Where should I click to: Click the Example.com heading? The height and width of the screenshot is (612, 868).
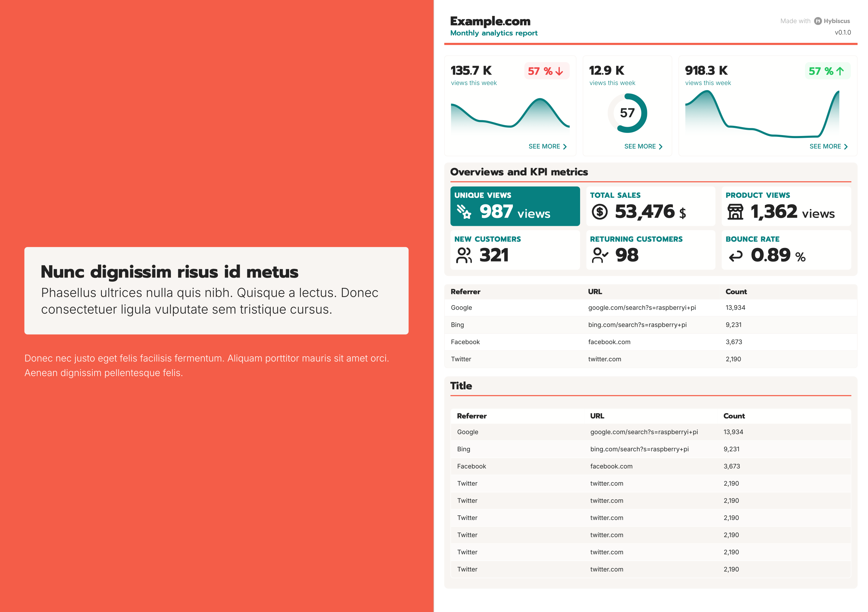(490, 21)
